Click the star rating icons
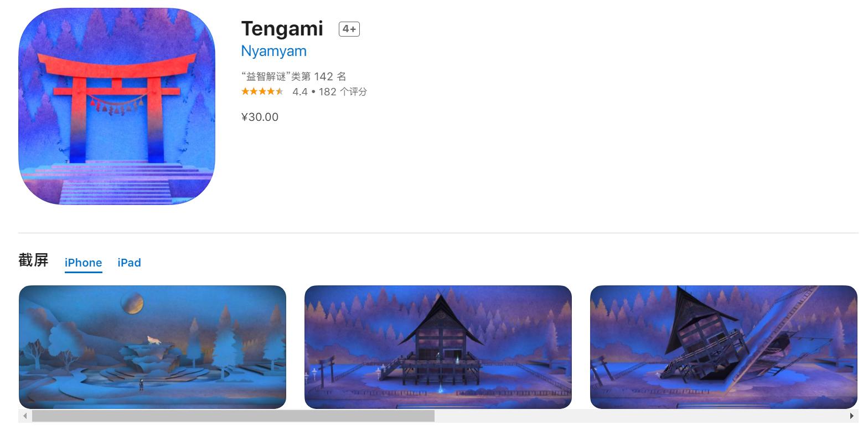868x430 pixels. point(262,91)
